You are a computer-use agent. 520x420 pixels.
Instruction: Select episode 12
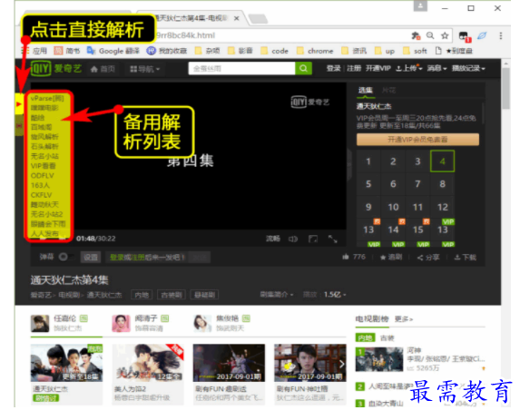click(442, 207)
